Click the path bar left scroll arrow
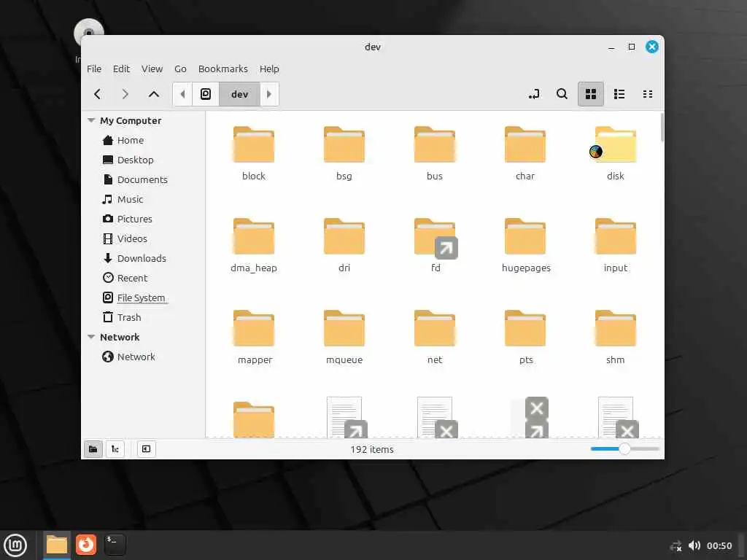 pos(182,94)
